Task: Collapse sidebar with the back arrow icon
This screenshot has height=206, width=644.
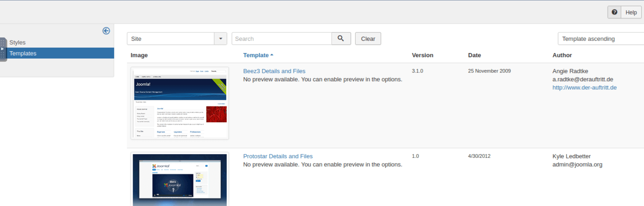Action: [x=106, y=31]
